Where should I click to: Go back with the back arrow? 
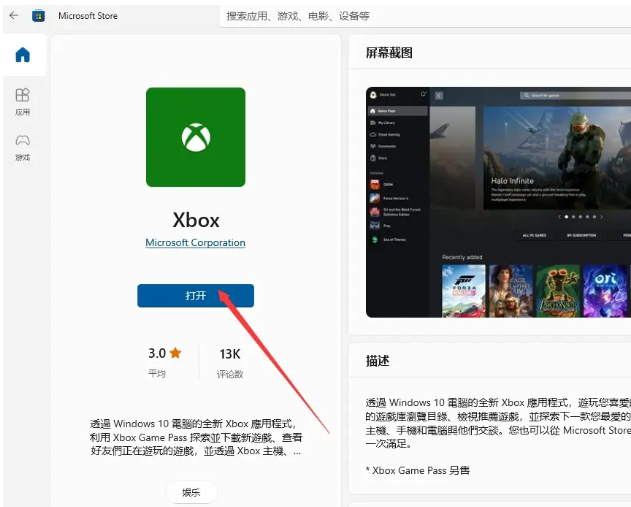click(14, 15)
